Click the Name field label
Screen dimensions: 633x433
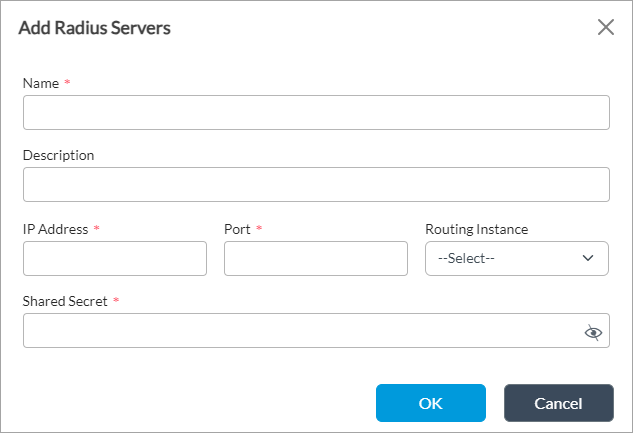[40, 83]
